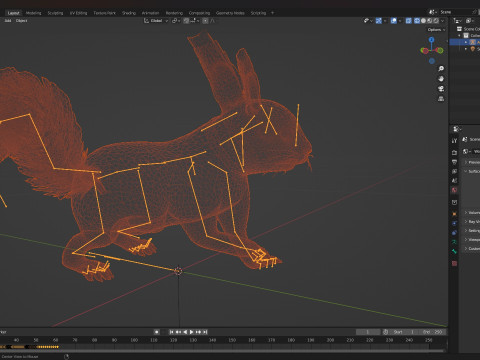
Task: Open Bone properties tab
Action: pos(454,252)
